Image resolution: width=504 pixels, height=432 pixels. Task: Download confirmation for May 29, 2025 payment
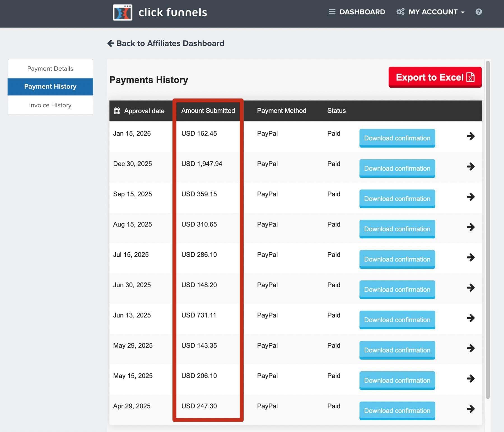click(397, 350)
